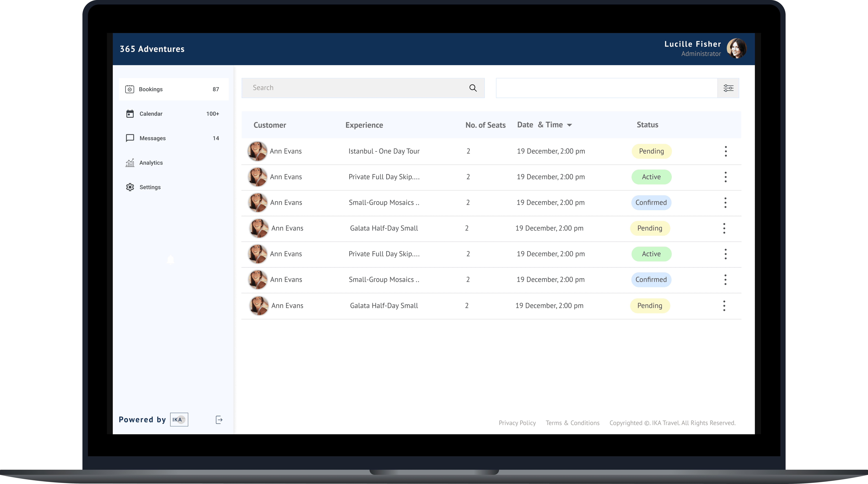Click the Analytics chart icon
The width and height of the screenshot is (868, 484).
(x=130, y=163)
